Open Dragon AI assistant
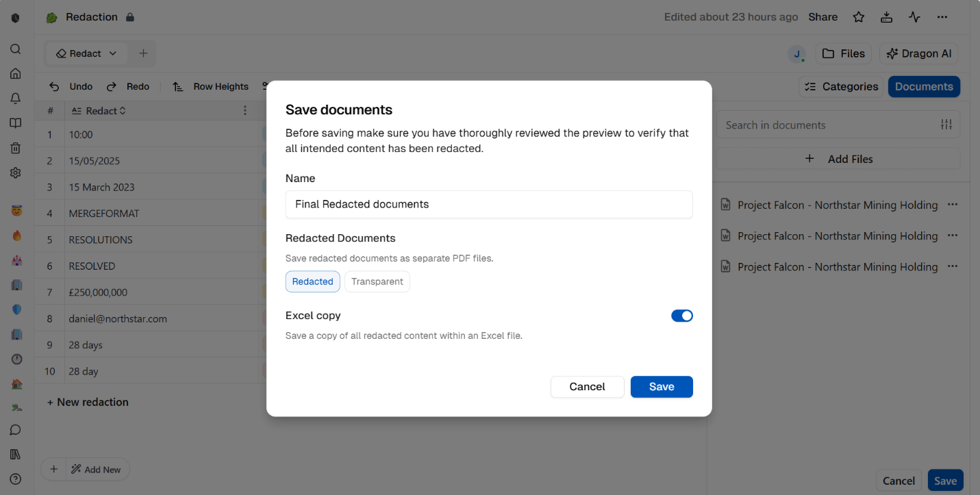The width and height of the screenshot is (980, 495). 919,53
